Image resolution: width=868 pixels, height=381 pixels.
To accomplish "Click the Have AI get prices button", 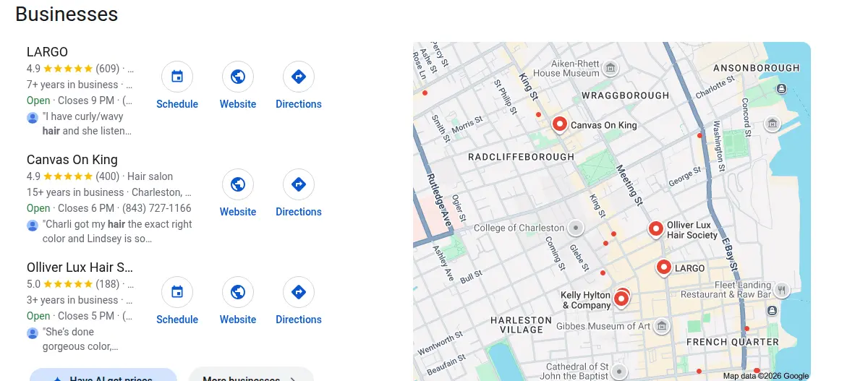I will tap(103, 374).
